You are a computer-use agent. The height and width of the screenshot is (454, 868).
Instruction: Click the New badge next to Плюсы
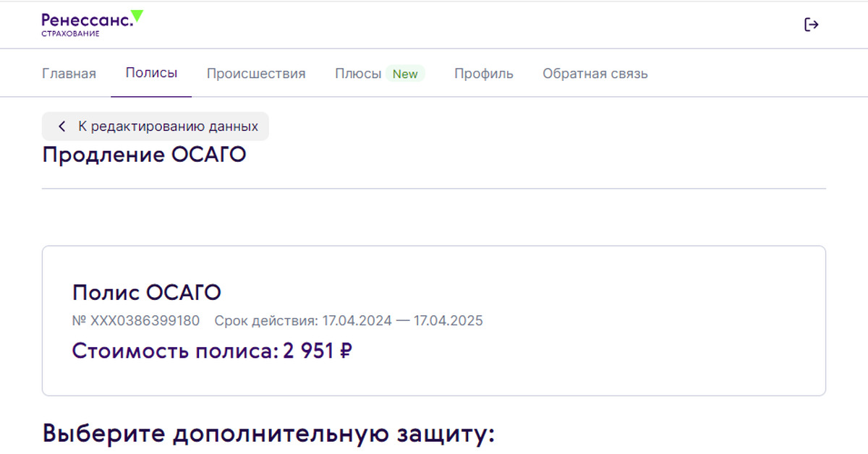[405, 74]
